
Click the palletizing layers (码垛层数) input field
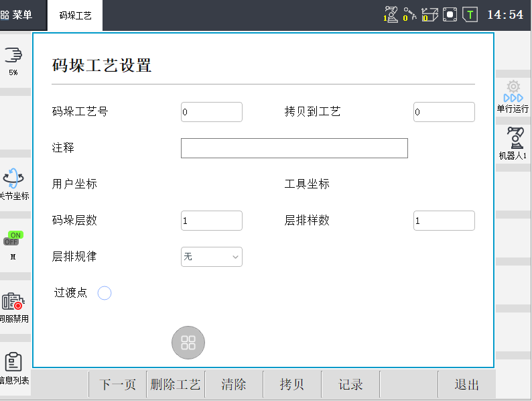click(x=212, y=221)
